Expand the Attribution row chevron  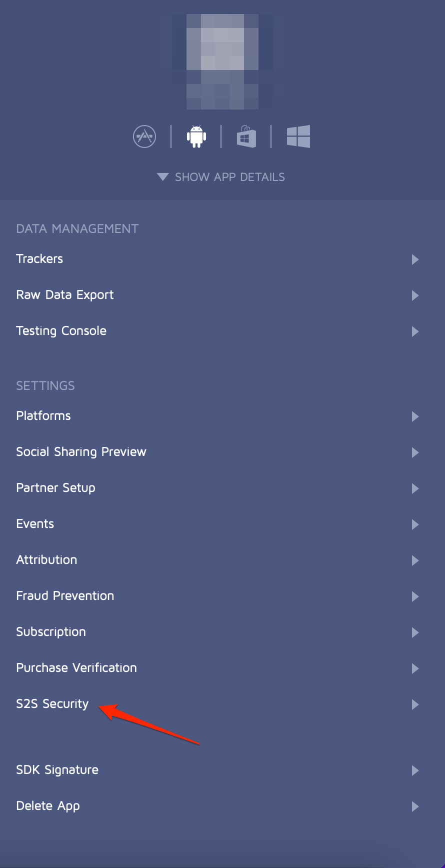click(415, 560)
